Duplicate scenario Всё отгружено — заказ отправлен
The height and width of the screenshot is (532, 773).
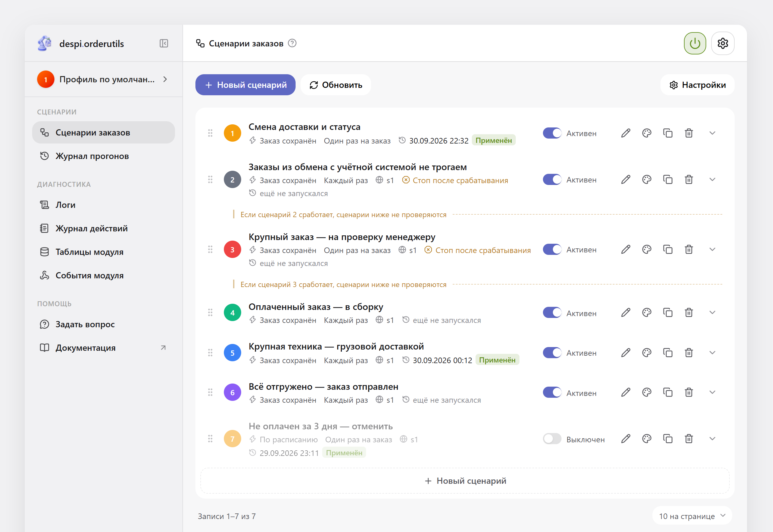coord(668,392)
